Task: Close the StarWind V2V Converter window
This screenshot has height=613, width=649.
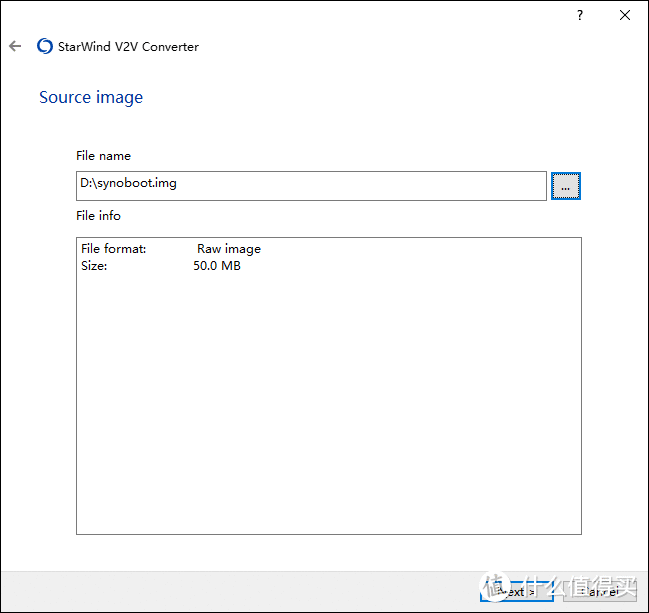Action: point(625,16)
